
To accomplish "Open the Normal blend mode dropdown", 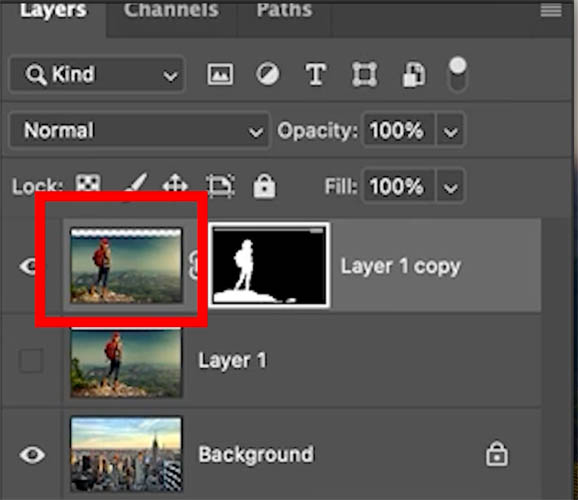I will coord(139,131).
